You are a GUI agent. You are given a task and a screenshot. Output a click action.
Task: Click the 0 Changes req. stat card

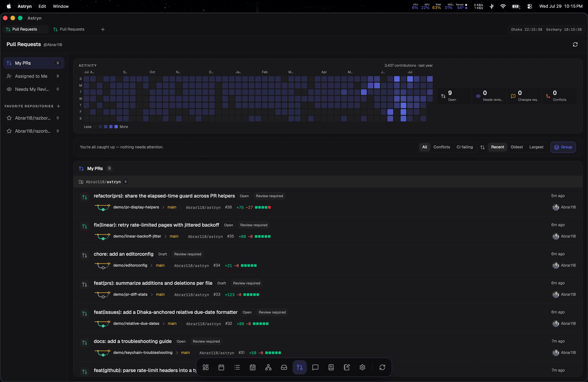524,96
